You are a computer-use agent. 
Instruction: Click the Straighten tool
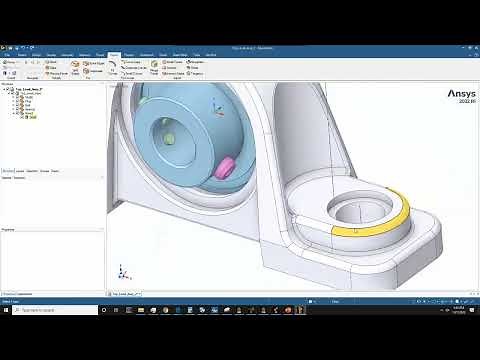(x=195, y=62)
